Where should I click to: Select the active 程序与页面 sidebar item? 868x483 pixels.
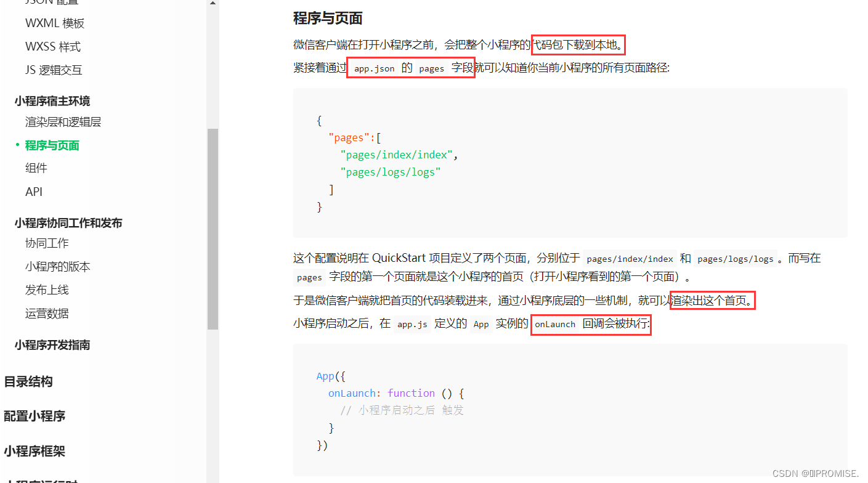tap(52, 145)
